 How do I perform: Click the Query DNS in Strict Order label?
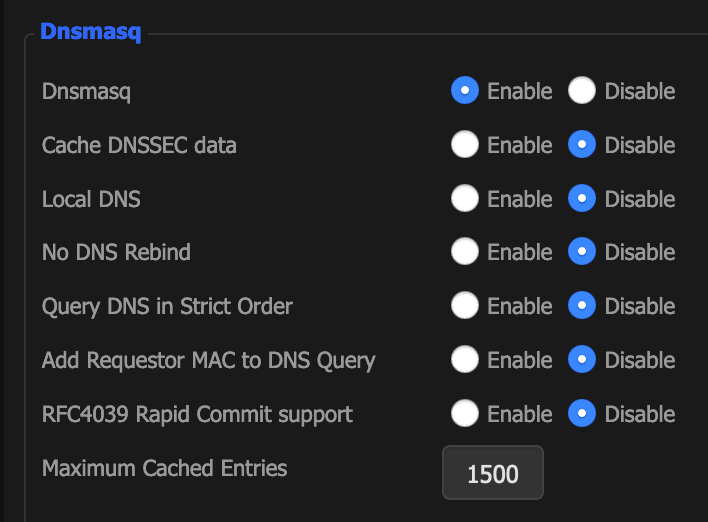coord(167,307)
